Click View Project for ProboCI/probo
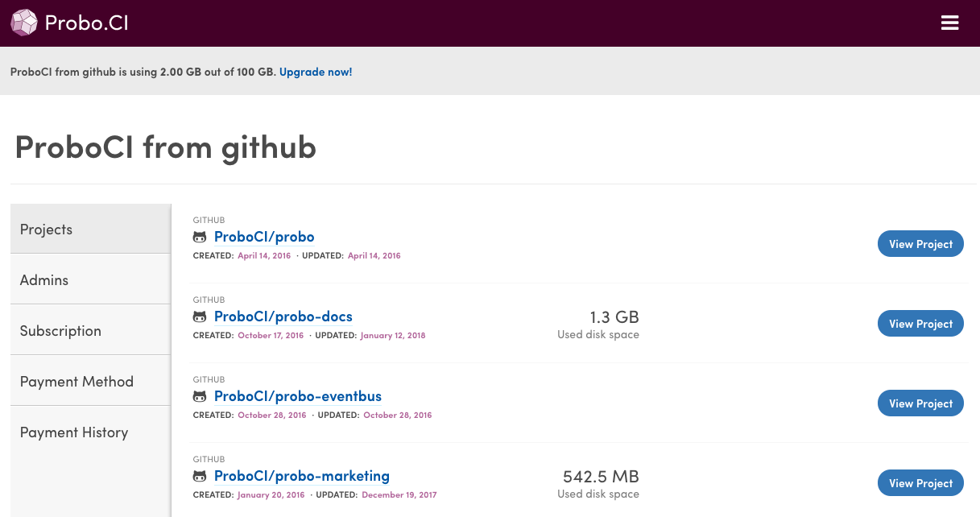The height and width of the screenshot is (517, 980). (x=920, y=243)
